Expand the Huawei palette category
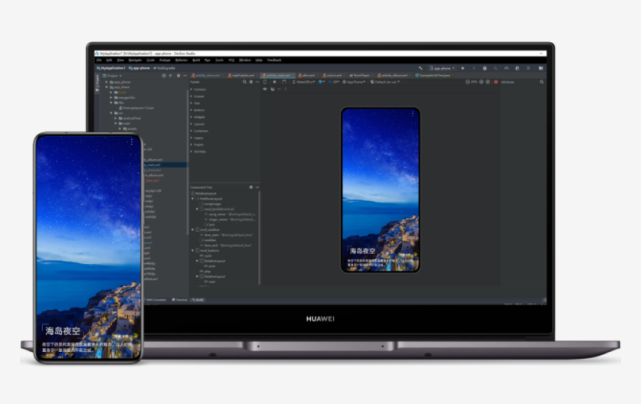The image size is (641, 404). point(191,96)
